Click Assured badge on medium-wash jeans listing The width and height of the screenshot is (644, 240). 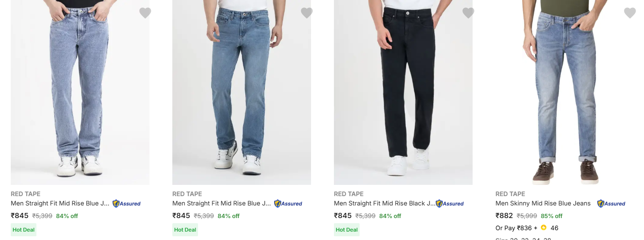tap(288, 204)
